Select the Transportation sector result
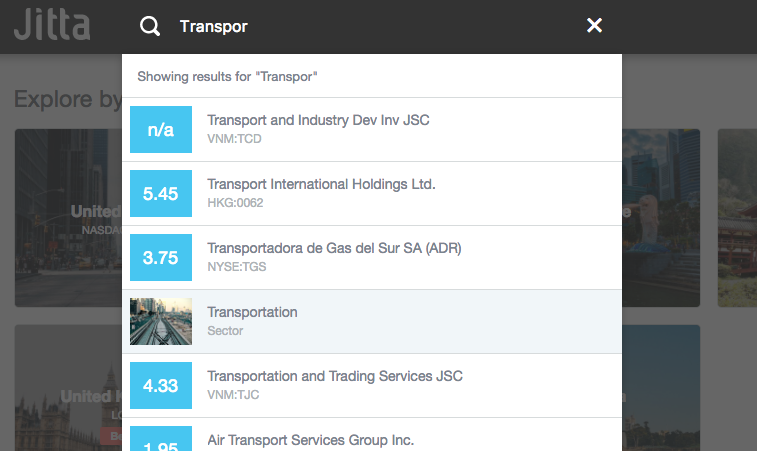The image size is (757, 451). pyautogui.click(x=252, y=312)
